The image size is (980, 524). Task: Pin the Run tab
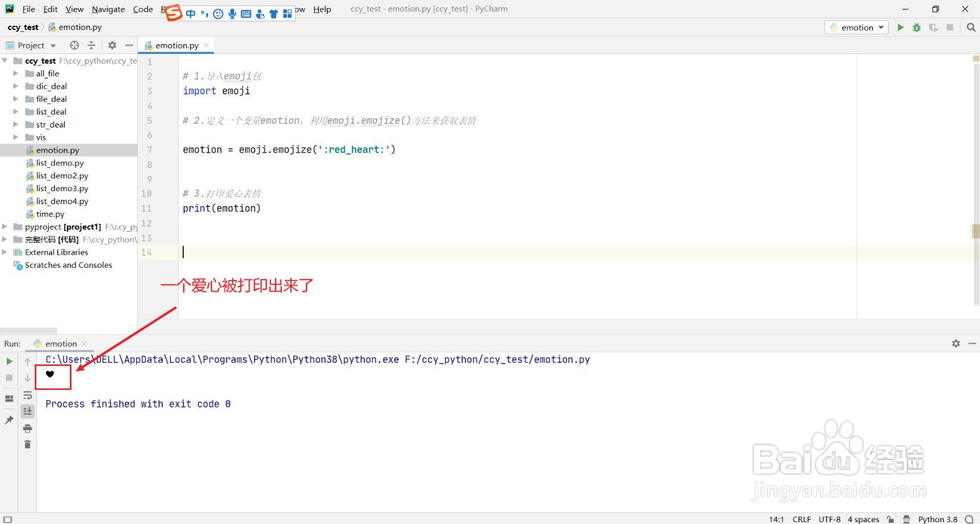click(9, 420)
